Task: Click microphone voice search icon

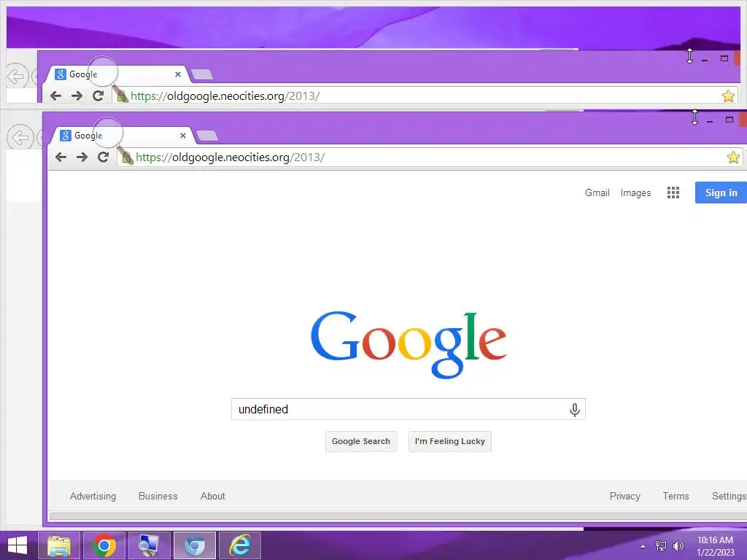Action: click(575, 410)
